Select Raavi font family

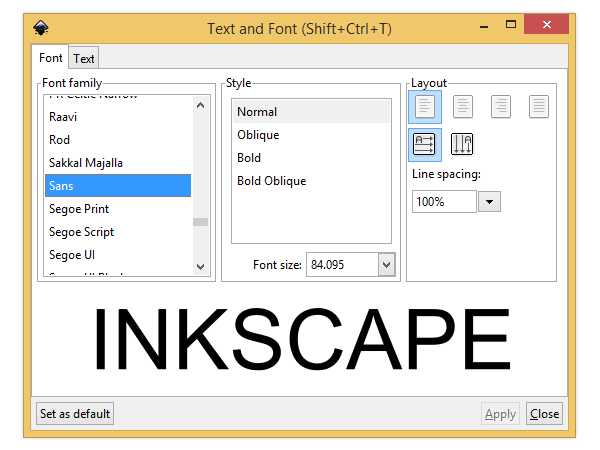click(118, 117)
